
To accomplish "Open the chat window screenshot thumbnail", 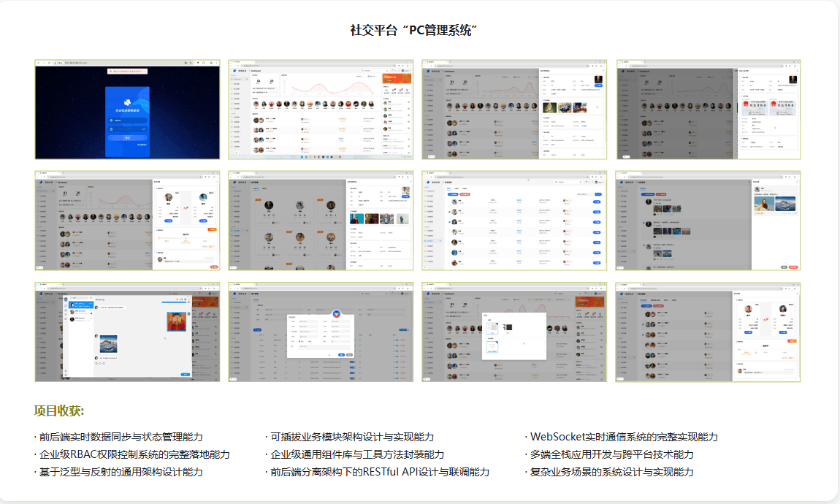I will coord(127,332).
